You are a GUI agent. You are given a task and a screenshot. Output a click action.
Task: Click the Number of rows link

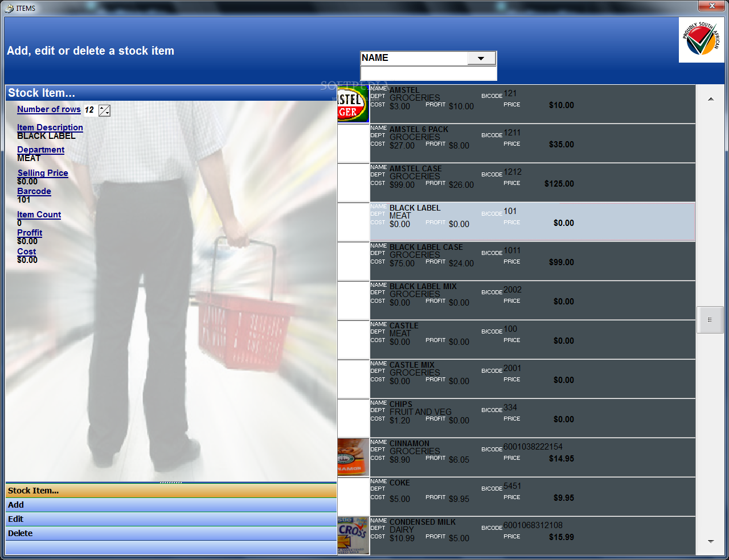pos(49,109)
